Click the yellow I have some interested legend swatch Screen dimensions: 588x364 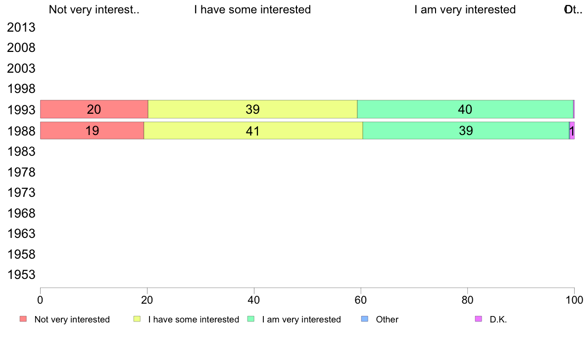137,319
